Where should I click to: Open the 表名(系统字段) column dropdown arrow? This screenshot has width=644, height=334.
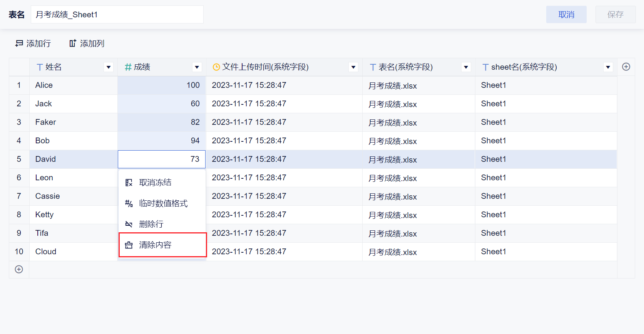point(466,67)
